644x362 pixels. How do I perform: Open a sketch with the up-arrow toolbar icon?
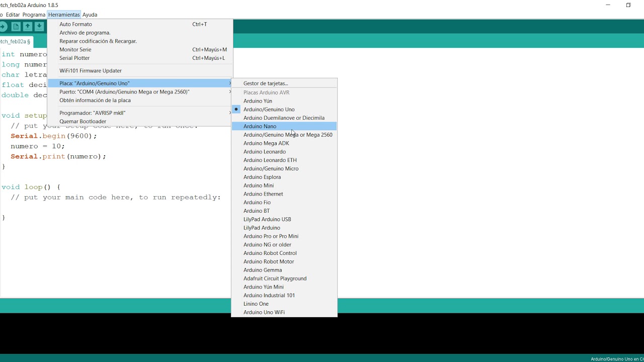tap(28, 27)
